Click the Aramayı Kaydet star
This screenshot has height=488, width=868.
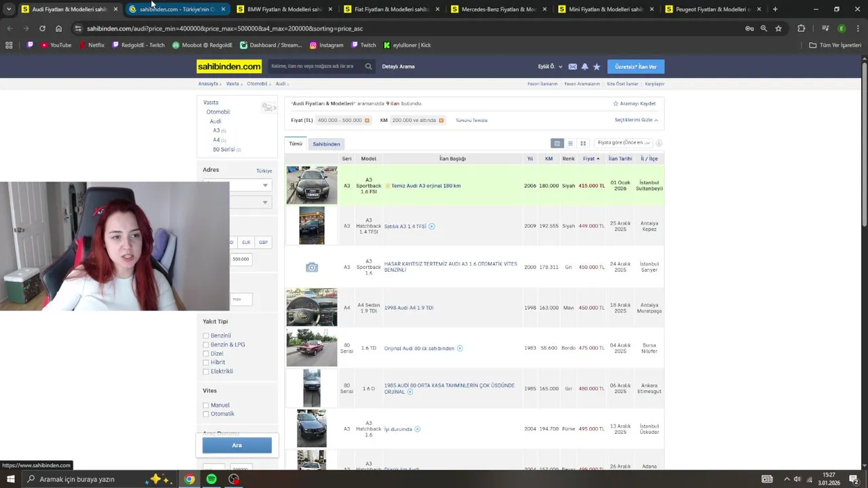click(x=616, y=104)
